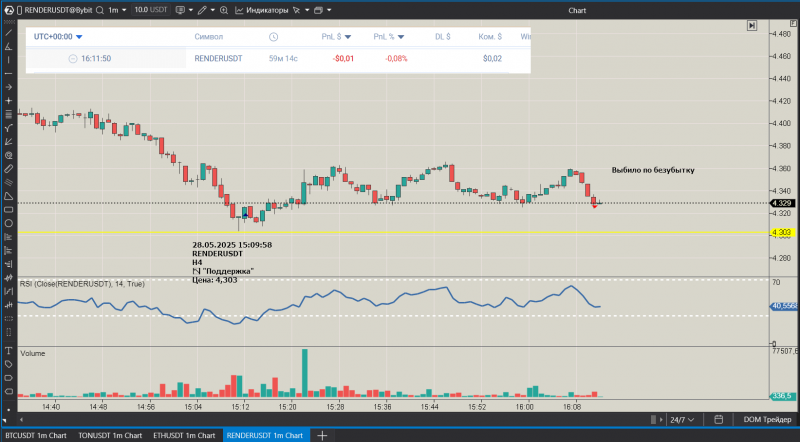
Task: Click the 40,556 RSI value label
Action: pos(783,306)
